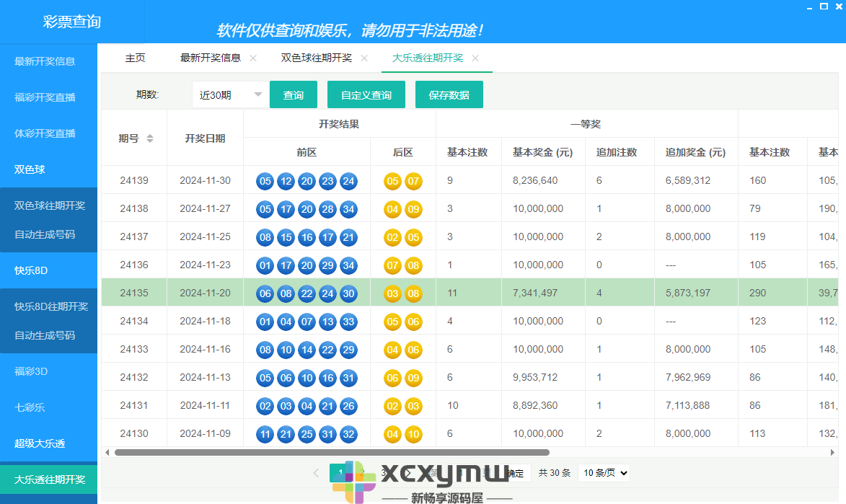Click the previous page arrow in pagination
The width and height of the screenshot is (846, 504).
coord(316,473)
